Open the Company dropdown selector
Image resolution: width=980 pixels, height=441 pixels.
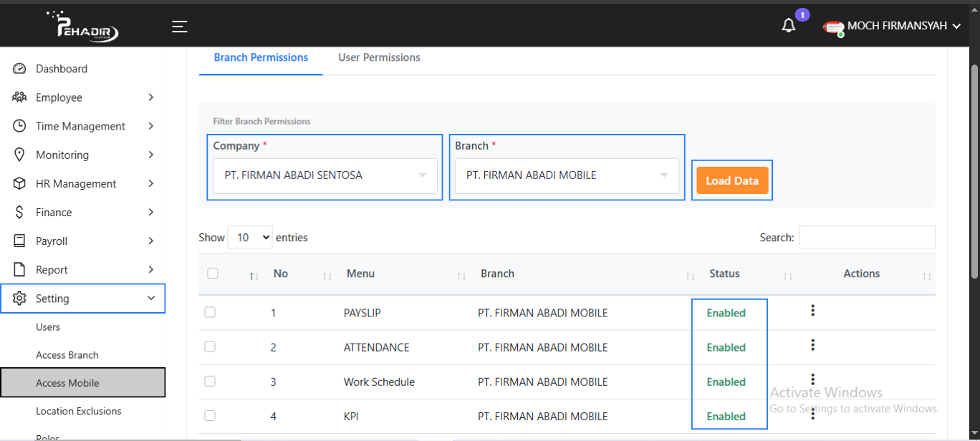tap(325, 175)
